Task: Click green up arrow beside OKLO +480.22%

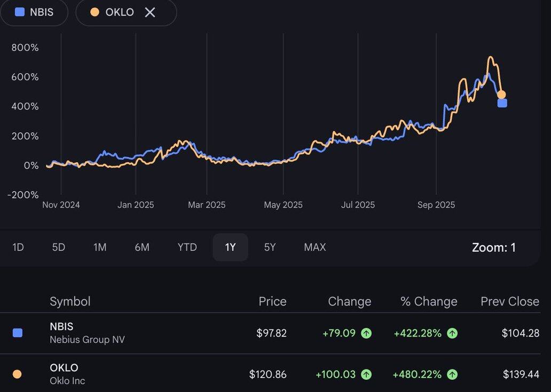Action: [452, 374]
